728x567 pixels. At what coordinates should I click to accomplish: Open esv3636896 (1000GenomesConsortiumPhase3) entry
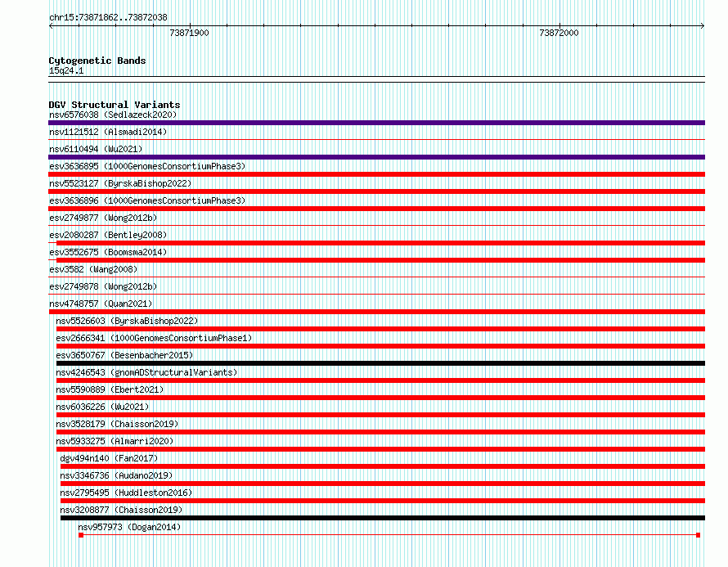147,200
